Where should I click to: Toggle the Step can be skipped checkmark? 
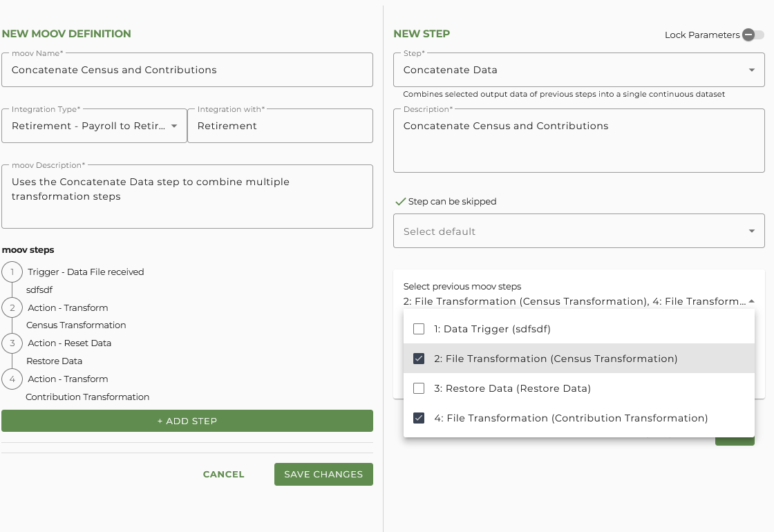coord(400,201)
